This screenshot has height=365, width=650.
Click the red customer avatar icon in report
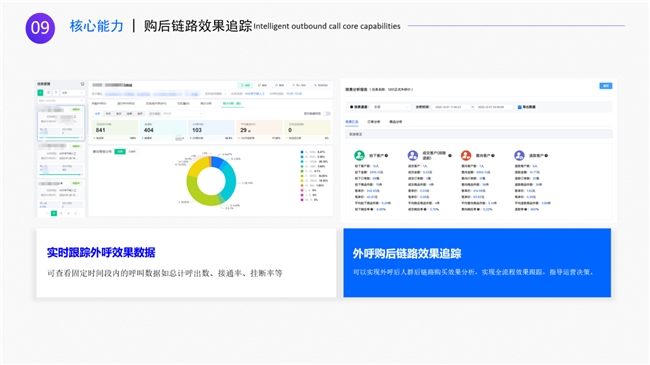[x=466, y=156]
